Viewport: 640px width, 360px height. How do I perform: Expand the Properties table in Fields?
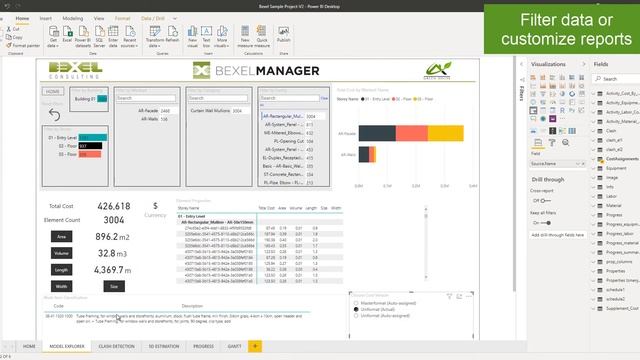(x=594, y=271)
